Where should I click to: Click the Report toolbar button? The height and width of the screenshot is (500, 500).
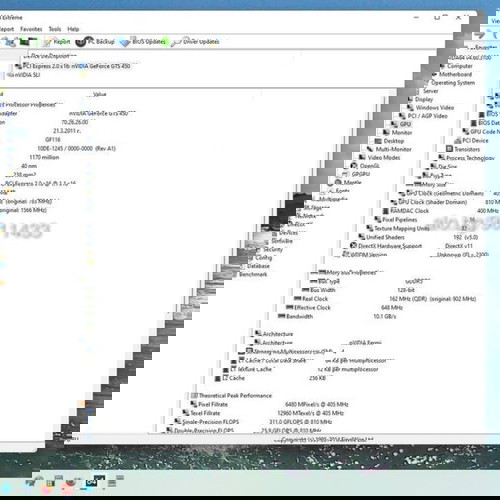pos(57,42)
